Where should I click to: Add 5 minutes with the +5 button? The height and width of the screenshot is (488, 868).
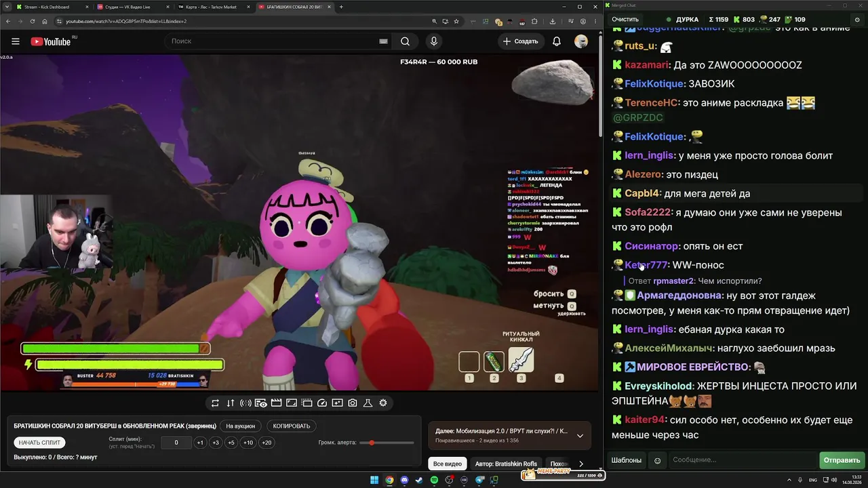[231, 443]
